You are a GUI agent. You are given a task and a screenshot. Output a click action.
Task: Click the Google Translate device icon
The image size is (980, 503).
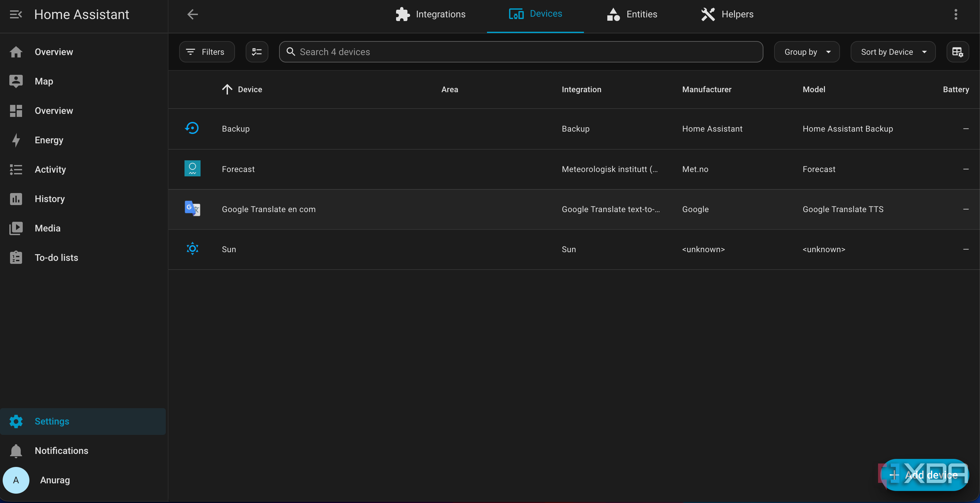click(x=192, y=208)
